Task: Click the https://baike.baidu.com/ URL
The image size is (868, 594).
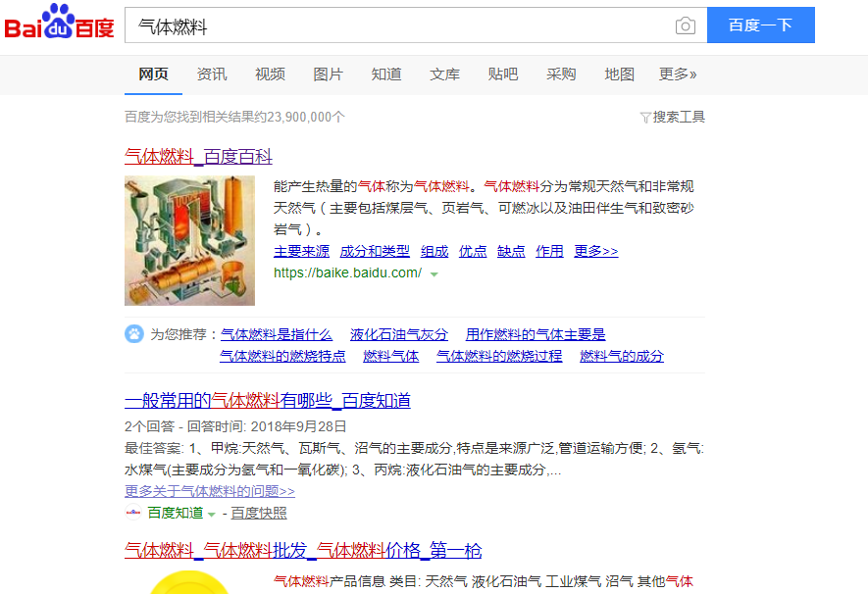Action: tap(347, 272)
